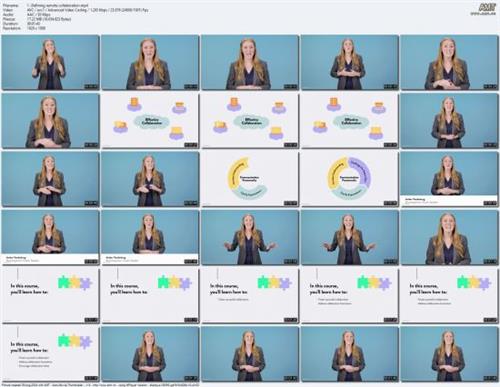Open the 'In this course' slide with one bullet

250,296
